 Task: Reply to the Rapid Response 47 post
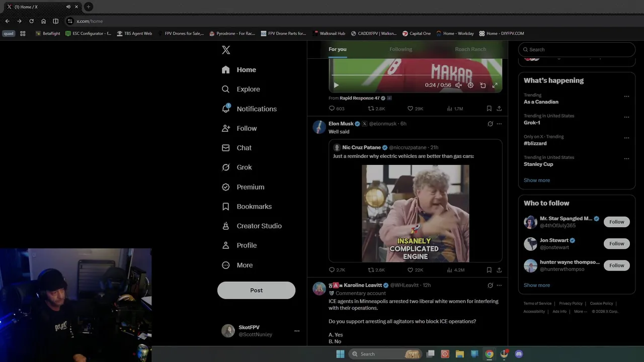(x=337, y=109)
